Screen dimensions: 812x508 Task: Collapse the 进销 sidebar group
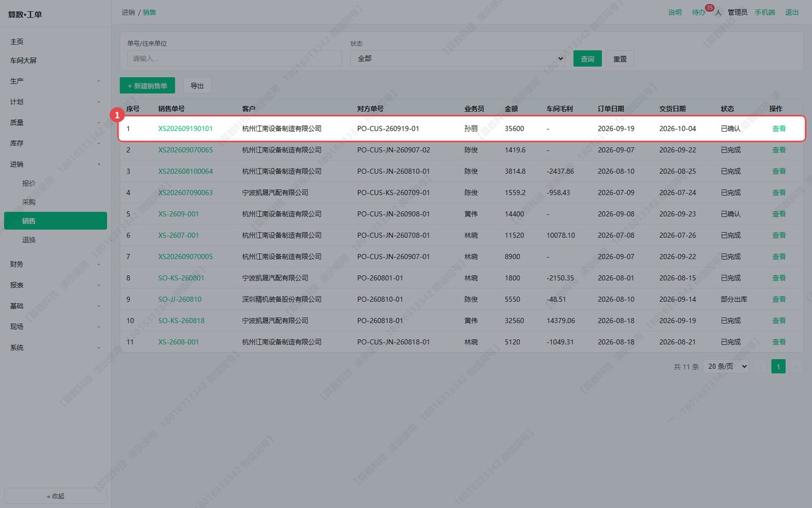pyautogui.click(x=55, y=164)
